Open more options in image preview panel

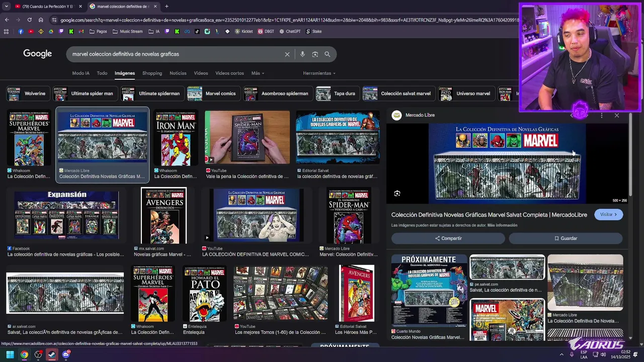point(602,115)
